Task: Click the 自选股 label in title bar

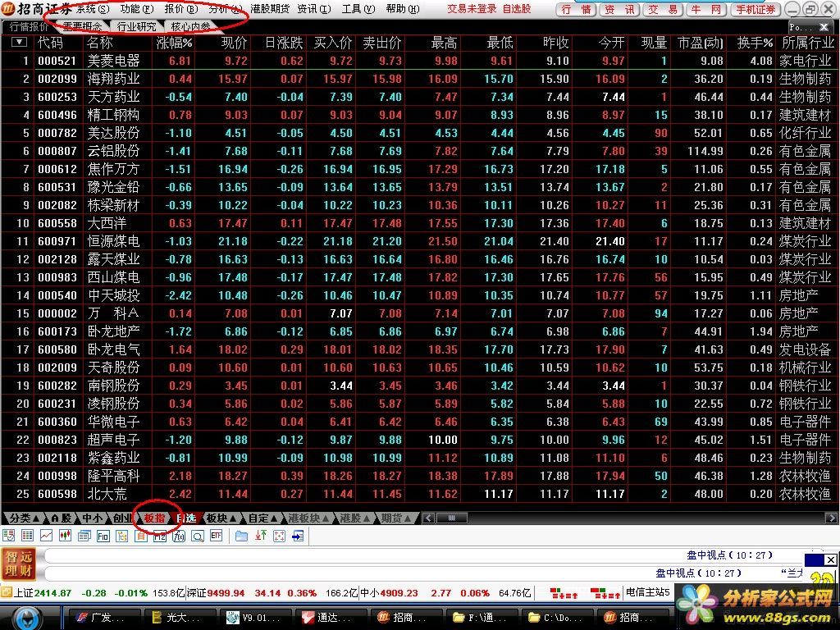Action: 517,9
